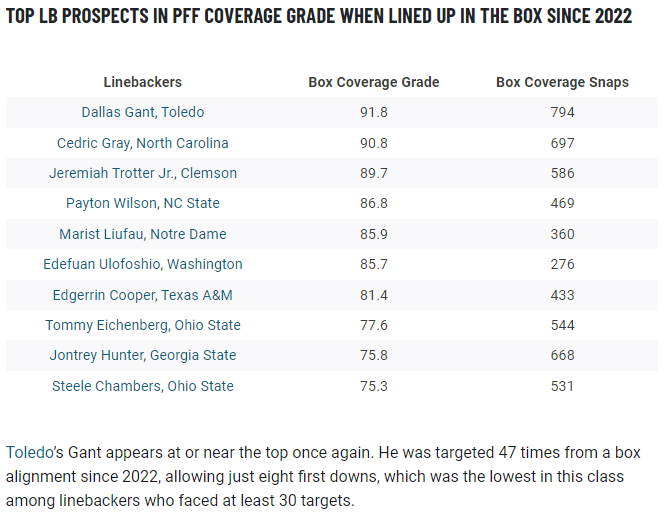Click the 75.3 coverage grade cell

373,386
